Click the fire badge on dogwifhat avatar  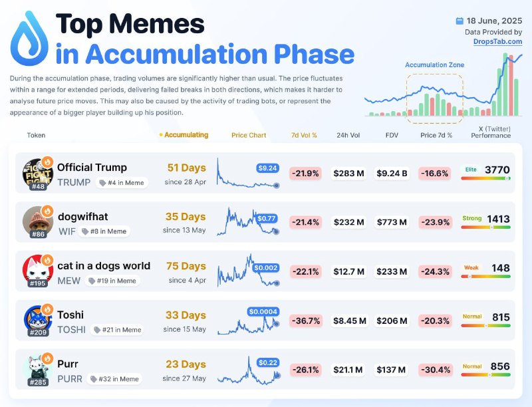47,211
